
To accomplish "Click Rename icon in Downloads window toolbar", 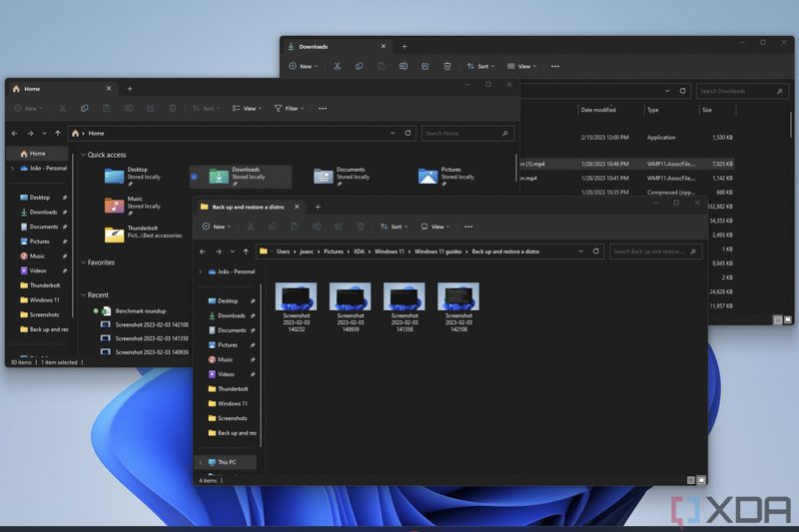I will click(403, 66).
